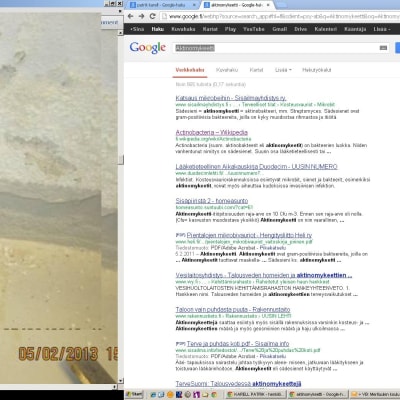Switch to Kuvahaku results tab
Image resolution: width=400 pixels, height=400 pixels.
click(x=227, y=70)
